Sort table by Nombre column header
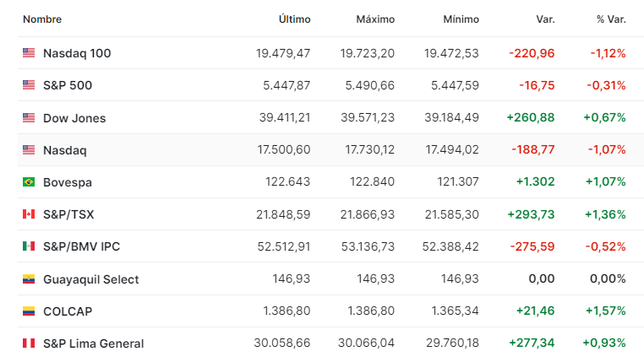644x357 pixels. (x=42, y=19)
